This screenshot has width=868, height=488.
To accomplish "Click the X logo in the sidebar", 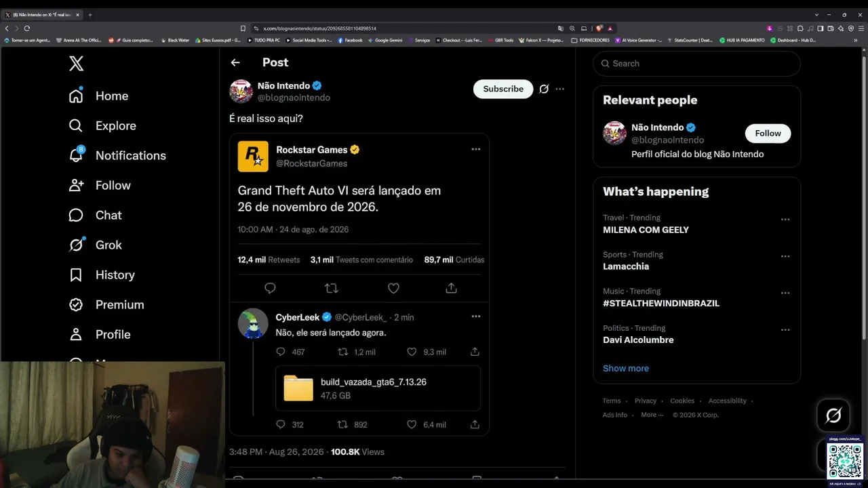I will point(77,64).
